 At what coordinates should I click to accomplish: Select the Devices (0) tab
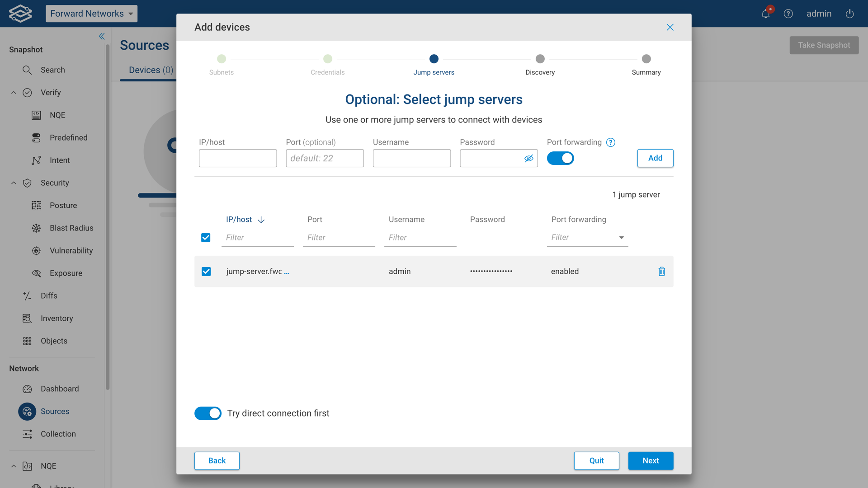pyautogui.click(x=151, y=70)
